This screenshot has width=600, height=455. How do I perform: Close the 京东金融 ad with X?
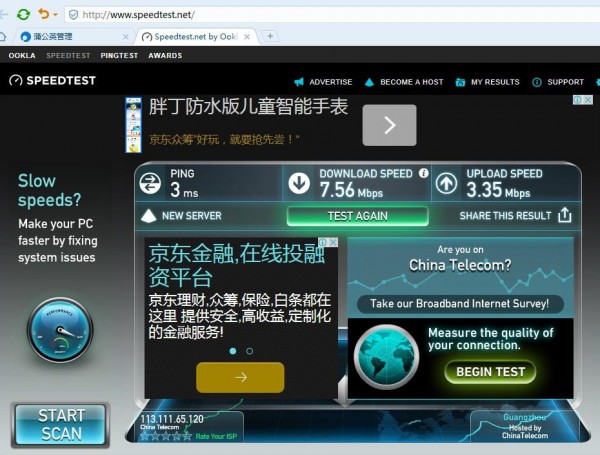tap(334, 242)
